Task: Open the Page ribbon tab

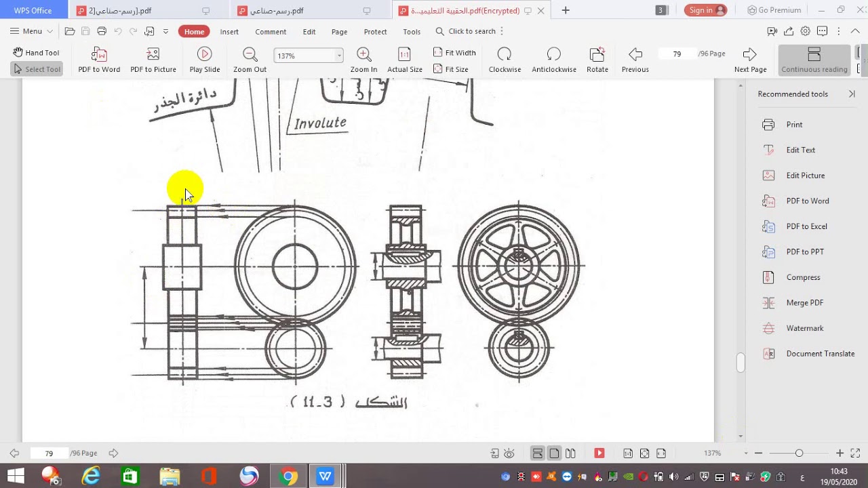Action: [x=340, y=32]
